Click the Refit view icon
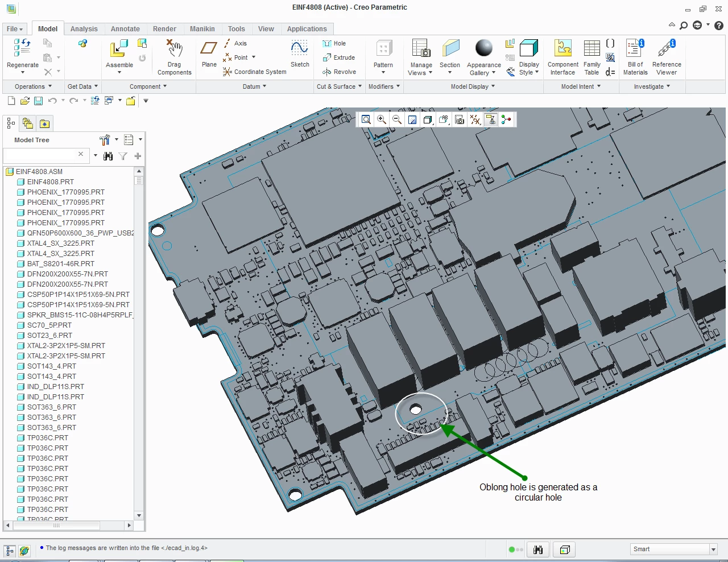Screen dimensions: 728x562 [x=366, y=119]
